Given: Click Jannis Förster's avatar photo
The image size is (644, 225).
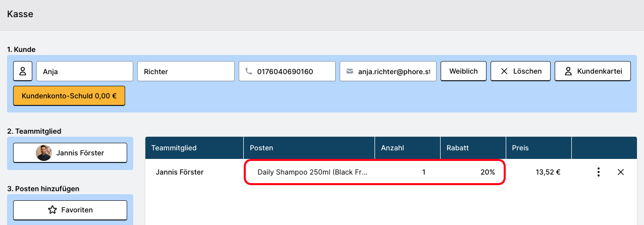Looking at the screenshot, I should pyautogui.click(x=44, y=153).
